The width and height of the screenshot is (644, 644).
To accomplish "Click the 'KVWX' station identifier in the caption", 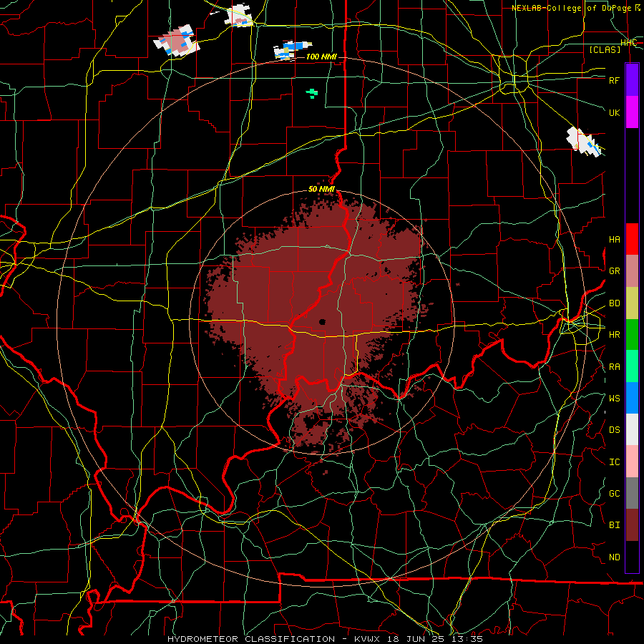I will (367, 639).
